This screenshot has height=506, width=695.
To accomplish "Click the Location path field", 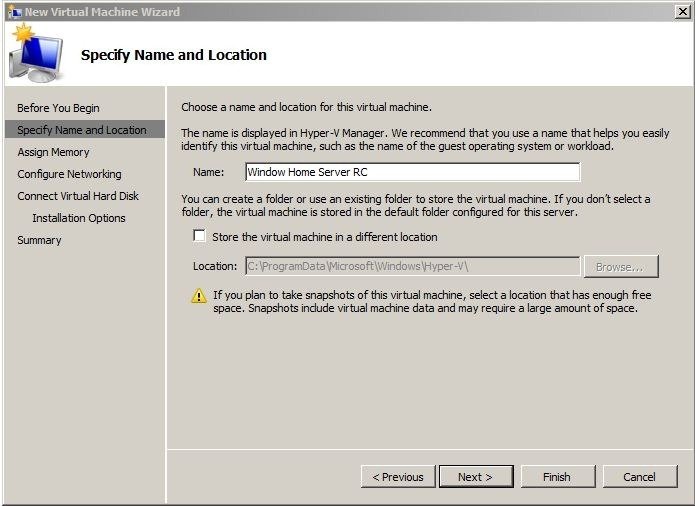I will tap(413, 266).
